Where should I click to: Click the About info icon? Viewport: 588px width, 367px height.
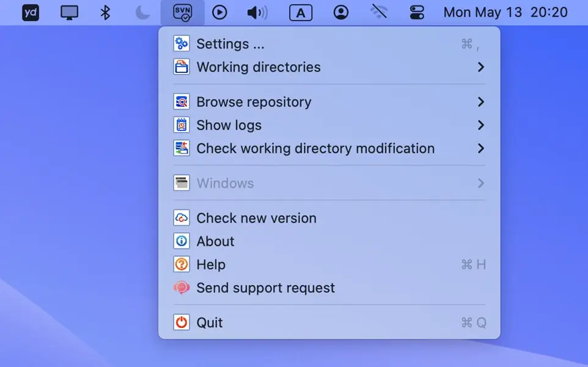pyautogui.click(x=182, y=241)
